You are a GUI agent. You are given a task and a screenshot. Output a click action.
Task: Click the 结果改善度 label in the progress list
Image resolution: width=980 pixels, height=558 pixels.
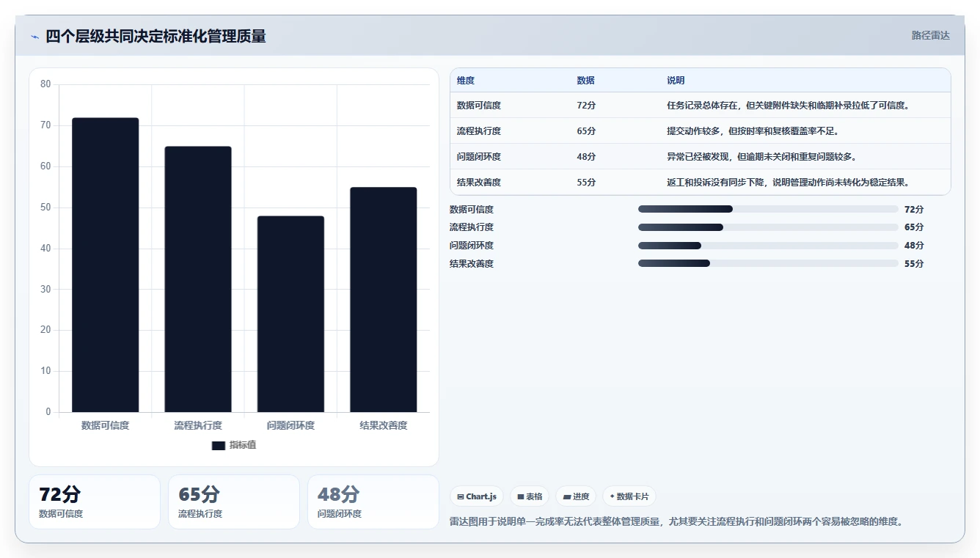(472, 263)
